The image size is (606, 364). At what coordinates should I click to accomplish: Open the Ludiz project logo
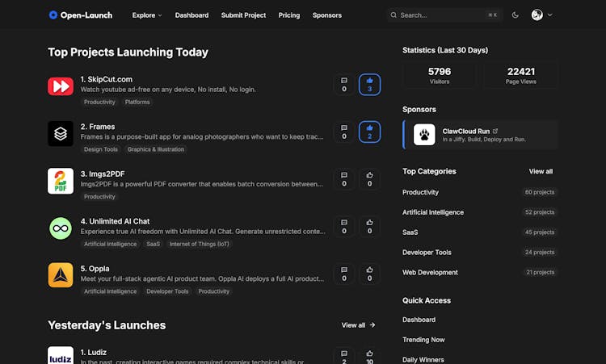pyautogui.click(x=61, y=355)
